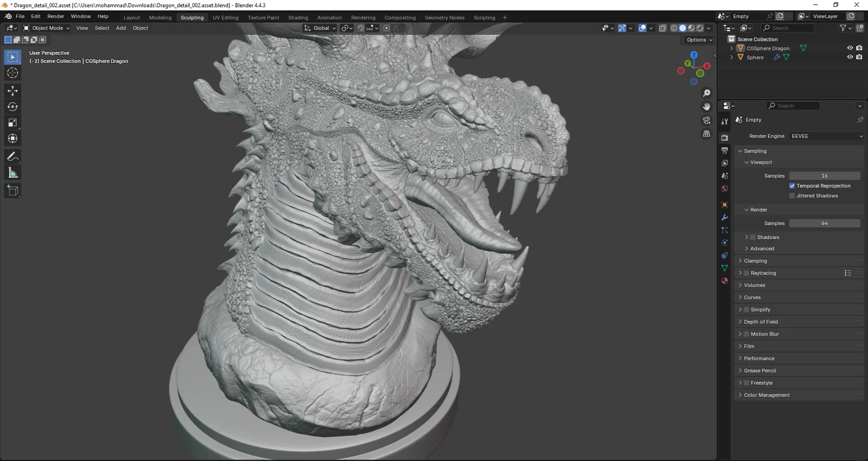The width and height of the screenshot is (868, 461).
Task: Activate the Annotate tool
Action: (12, 157)
